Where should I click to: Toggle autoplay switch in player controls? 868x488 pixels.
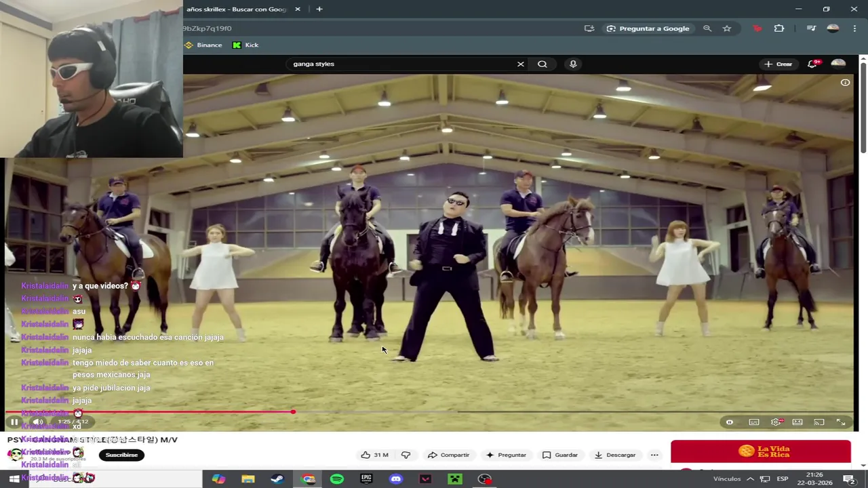(x=730, y=422)
